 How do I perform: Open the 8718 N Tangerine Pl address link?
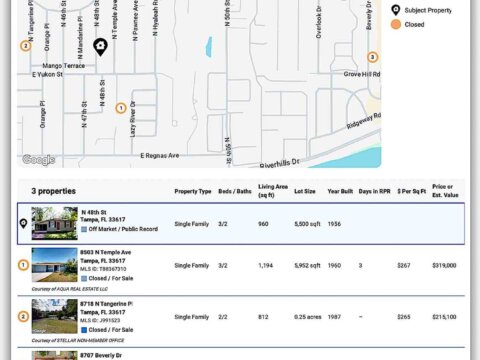pyautogui.click(x=106, y=304)
